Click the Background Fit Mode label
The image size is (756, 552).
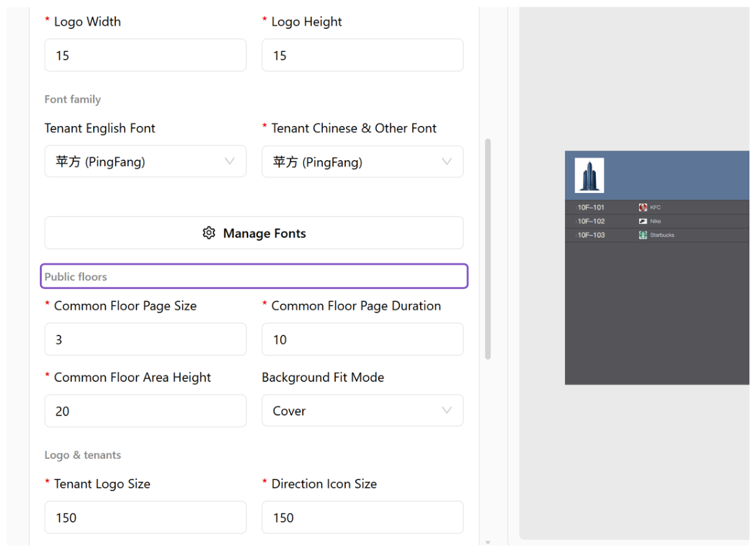click(323, 377)
